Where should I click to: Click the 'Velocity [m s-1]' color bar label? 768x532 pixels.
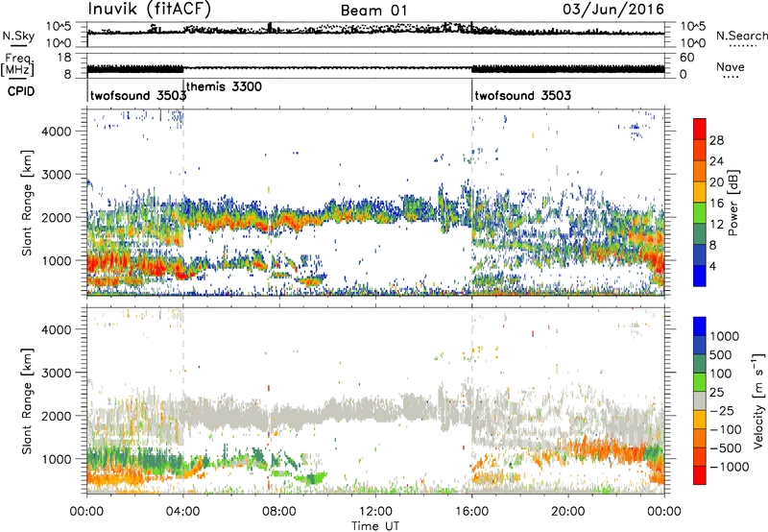[x=758, y=400]
